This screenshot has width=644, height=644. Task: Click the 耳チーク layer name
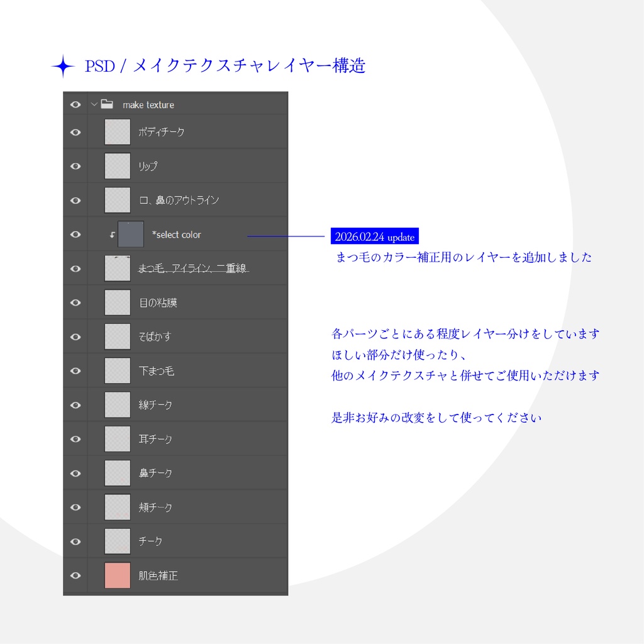tap(155, 439)
